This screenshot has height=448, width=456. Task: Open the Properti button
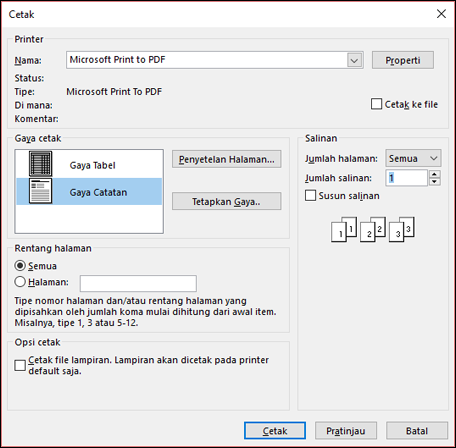click(403, 60)
